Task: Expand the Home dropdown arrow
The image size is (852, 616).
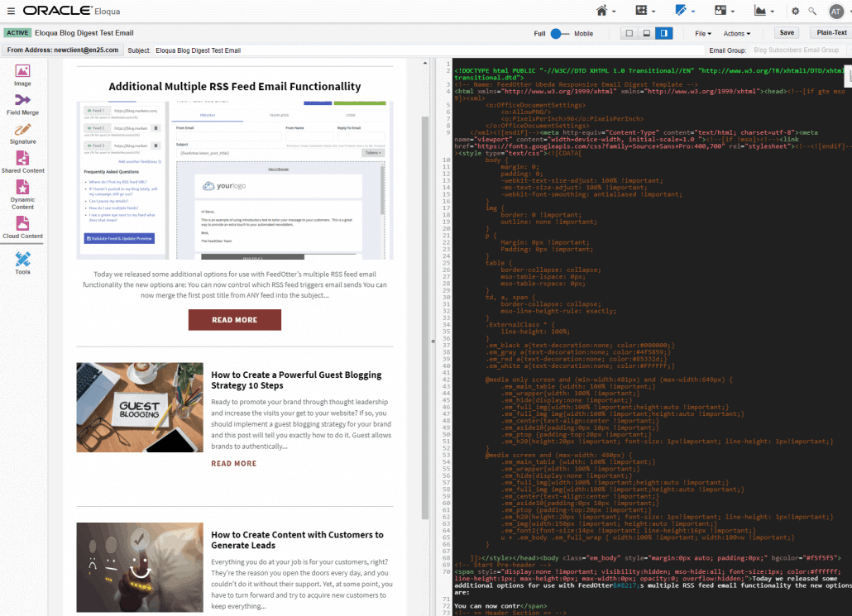Action: pyautogui.click(x=614, y=12)
